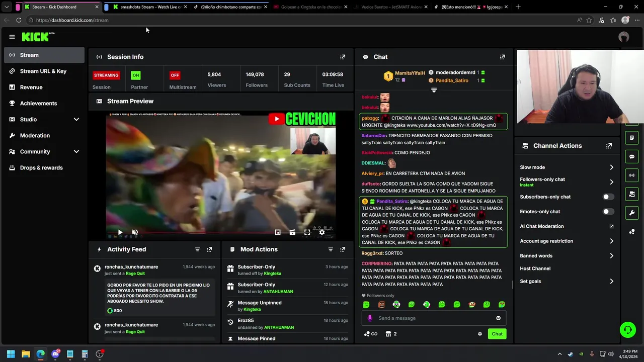Click the wrench tool icon in right sidebar
The width and height of the screenshot is (644, 362).
click(632, 213)
